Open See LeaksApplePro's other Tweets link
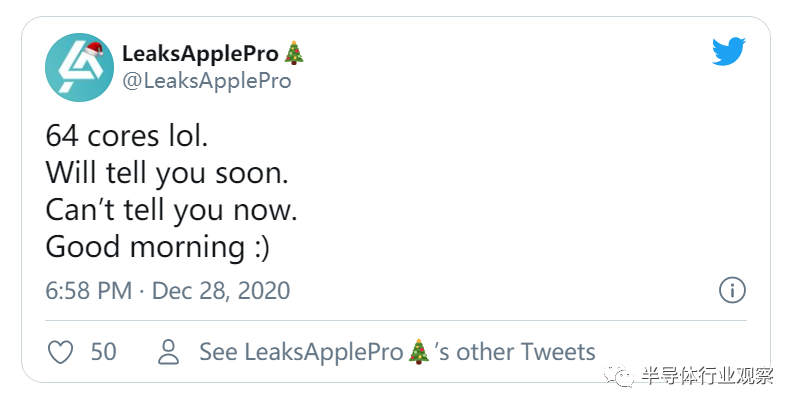 397,352
